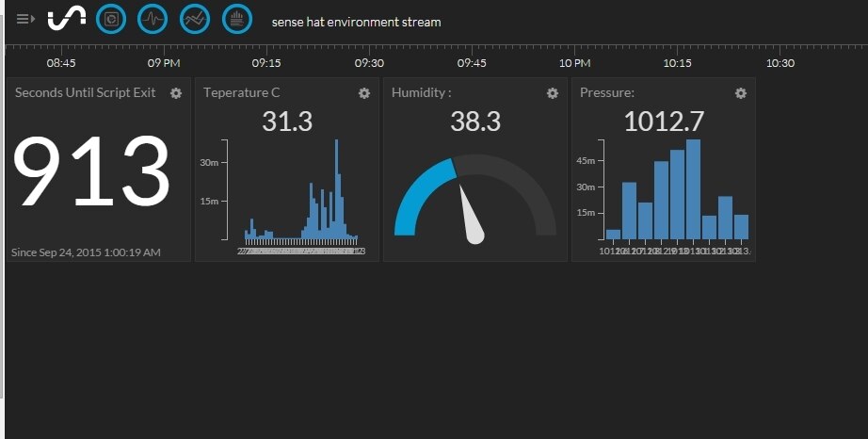
Task: Click the Initial State logo
Action: click(x=67, y=19)
